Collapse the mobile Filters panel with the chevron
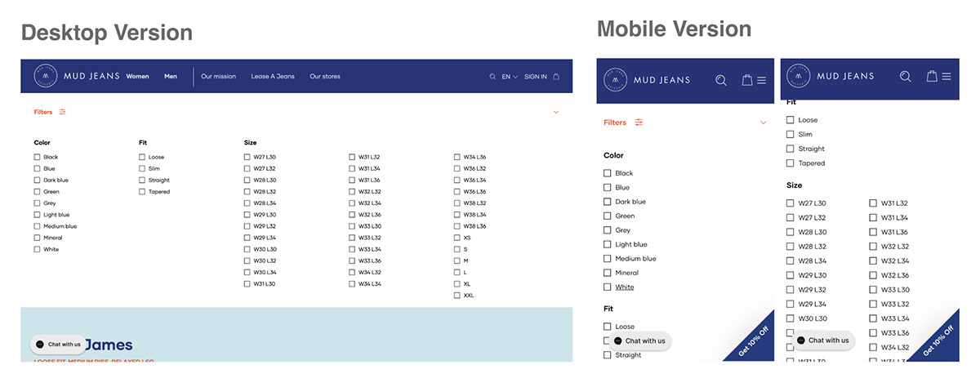980x383 pixels. pyautogui.click(x=763, y=122)
